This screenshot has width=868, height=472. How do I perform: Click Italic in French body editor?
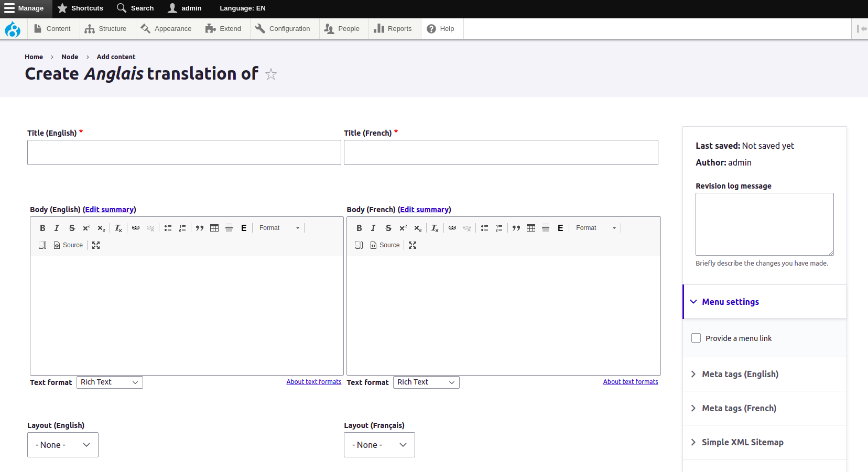click(373, 228)
